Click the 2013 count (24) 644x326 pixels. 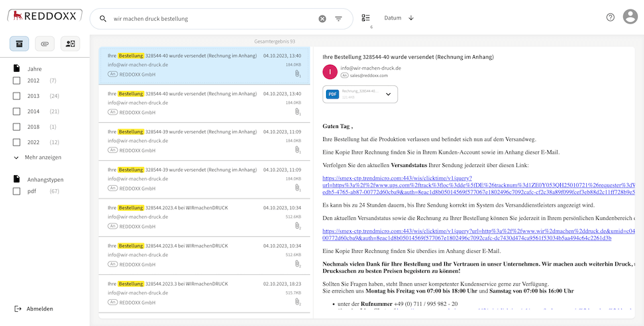tap(54, 96)
